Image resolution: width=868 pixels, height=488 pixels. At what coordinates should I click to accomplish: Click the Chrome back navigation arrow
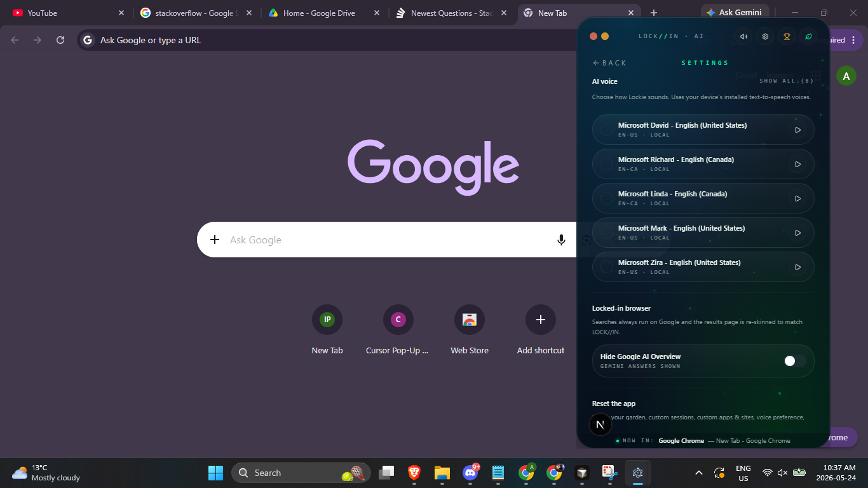[15, 40]
